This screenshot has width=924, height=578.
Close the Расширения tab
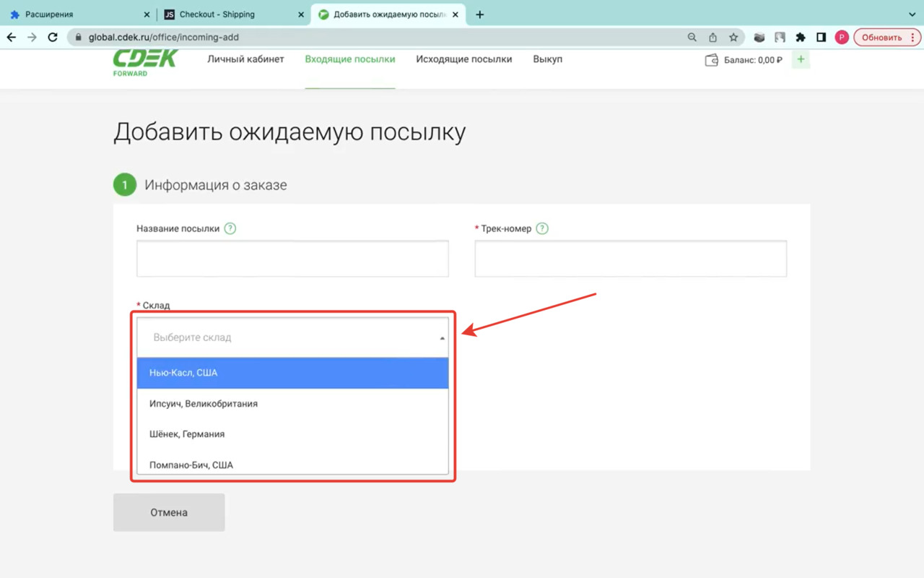[x=147, y=14]
